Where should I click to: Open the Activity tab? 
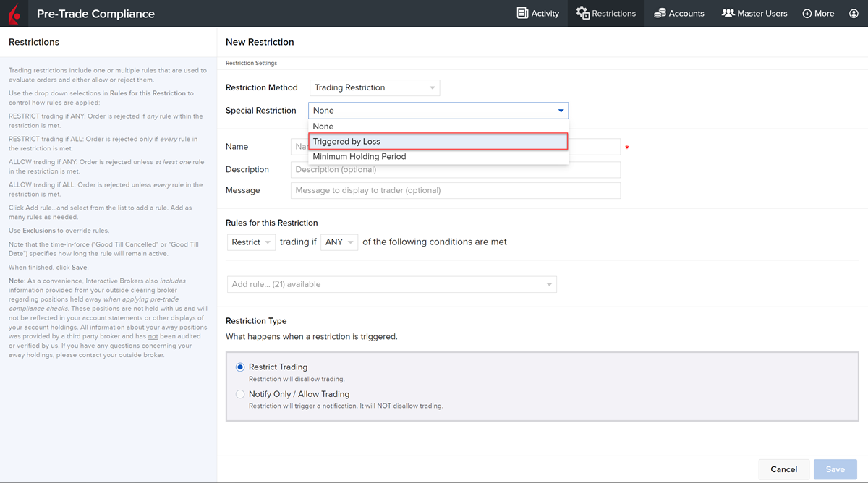[x=538, y=13]
